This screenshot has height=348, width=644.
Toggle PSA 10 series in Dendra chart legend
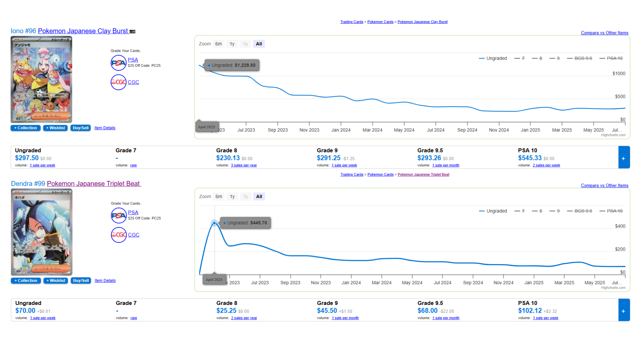point(611,211)
